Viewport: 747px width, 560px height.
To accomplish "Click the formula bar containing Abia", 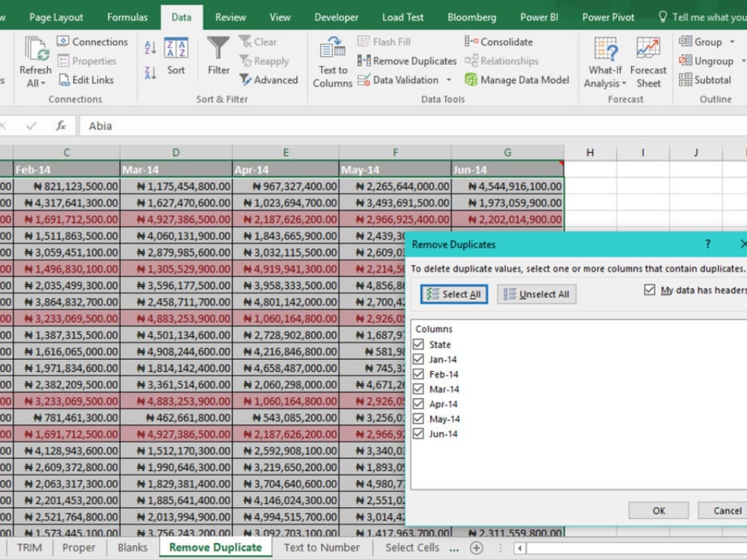I will [x=412, y=125].
